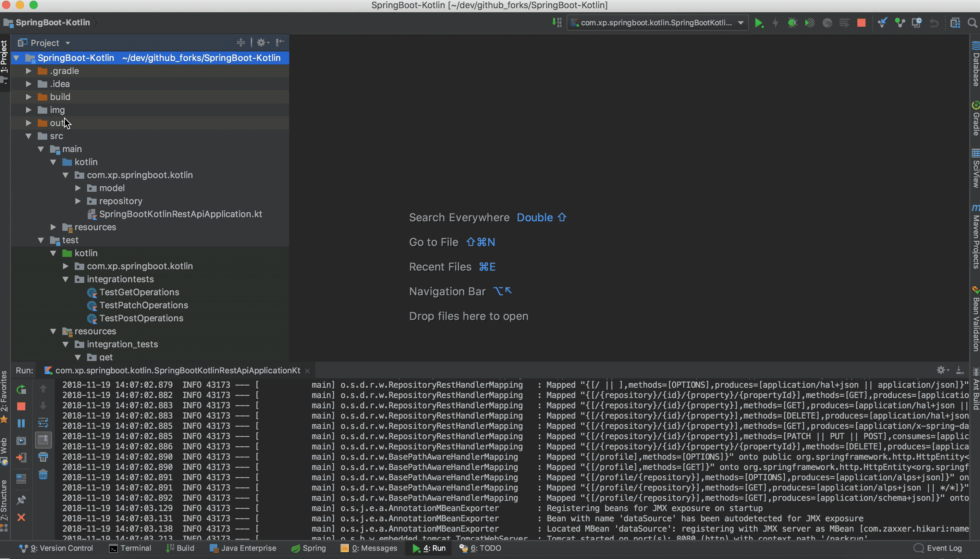
Task: Open the Terminal tab
Action: (130, 548)
